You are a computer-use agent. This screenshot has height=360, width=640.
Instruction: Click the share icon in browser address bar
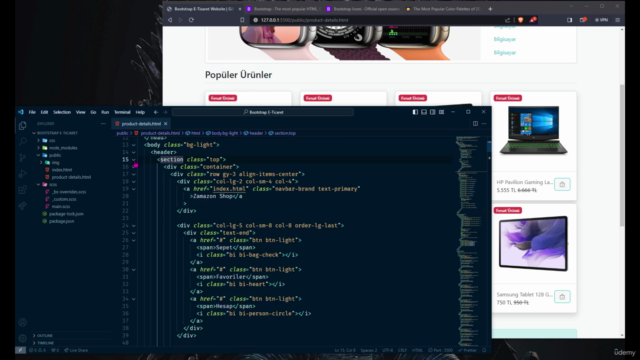coord(507,20)
